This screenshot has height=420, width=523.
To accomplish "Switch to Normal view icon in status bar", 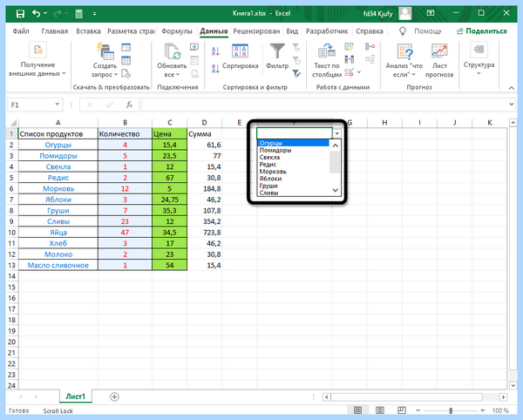I will click(358, 410).
